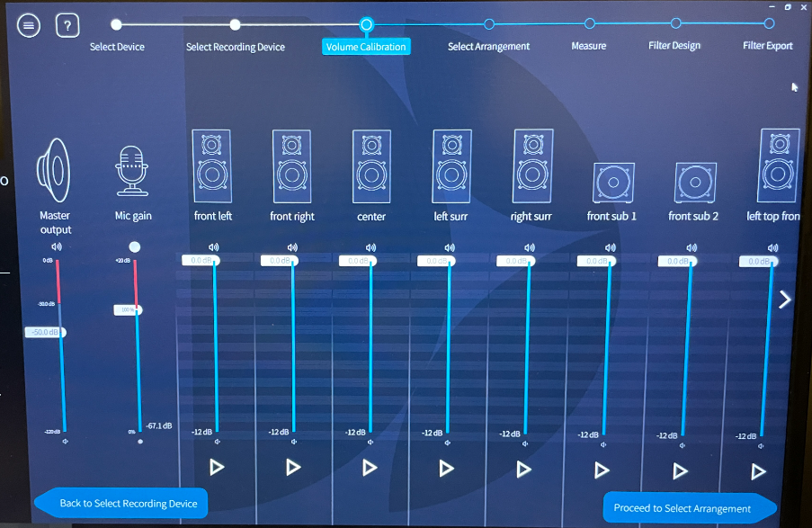
Task: Open the hamburger menu icon
Action: (x=29, y=25)
